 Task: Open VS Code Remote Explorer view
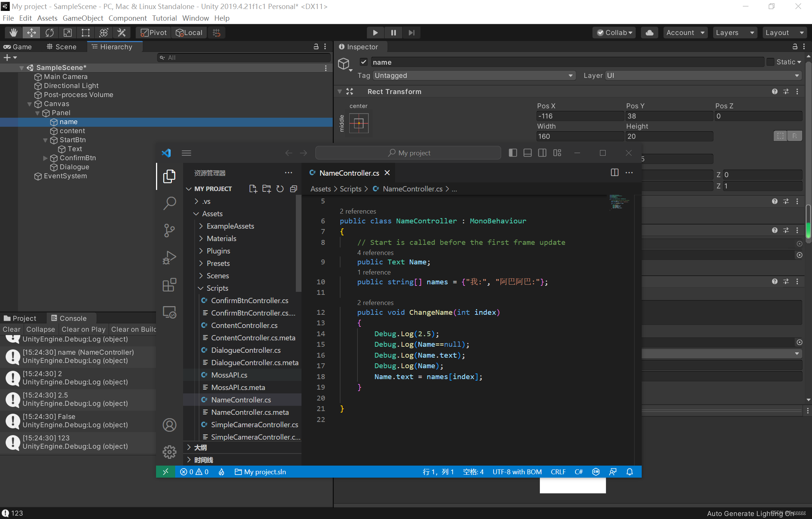coord(170,312)
